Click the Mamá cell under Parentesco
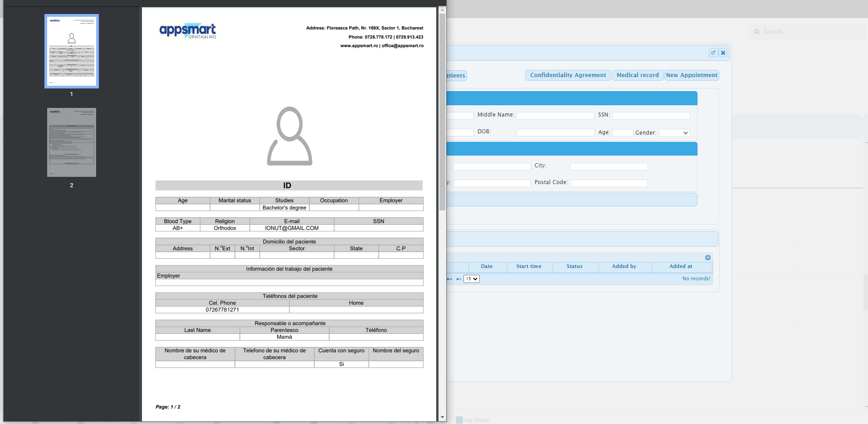The height and width of the screenshot is (424, 868). click(284, 337)
